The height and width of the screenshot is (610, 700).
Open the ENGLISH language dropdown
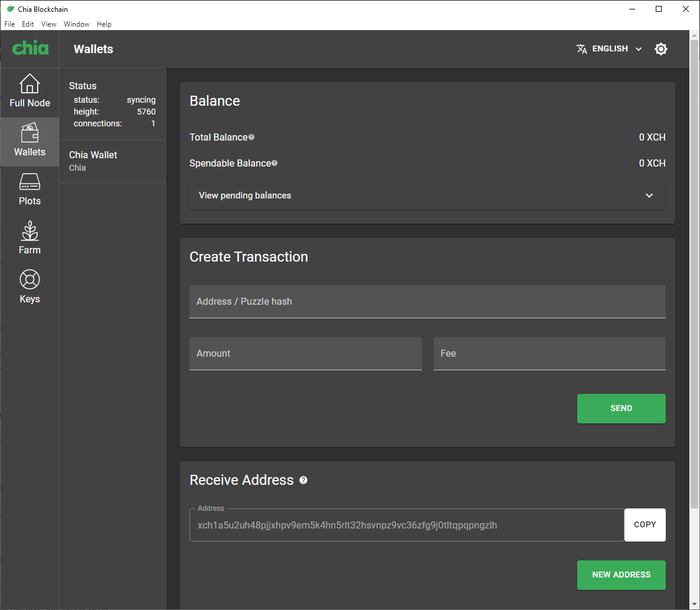click(x=609, y=48)
